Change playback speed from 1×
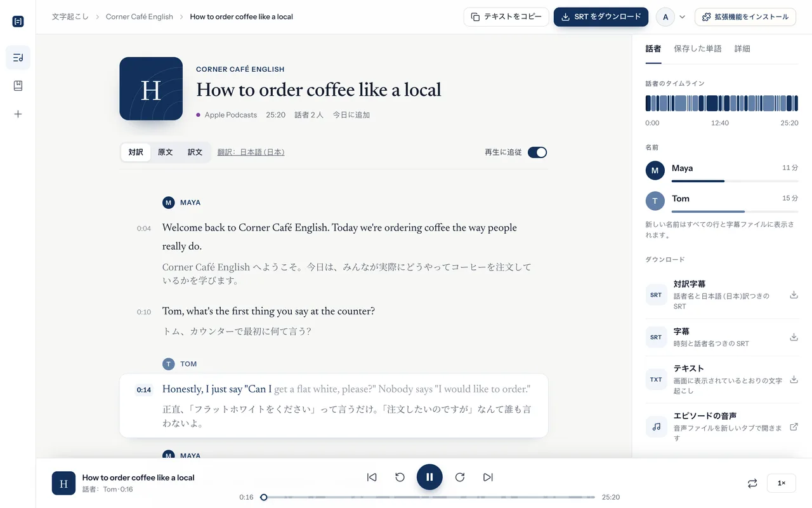812x508 pixels. [x=782, y=483]
